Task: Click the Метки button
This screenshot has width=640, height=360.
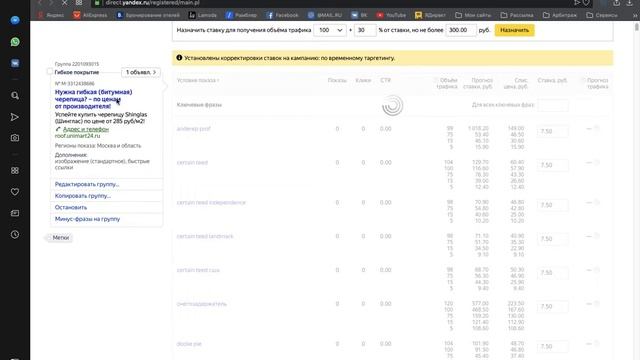Action: (60, 238)
